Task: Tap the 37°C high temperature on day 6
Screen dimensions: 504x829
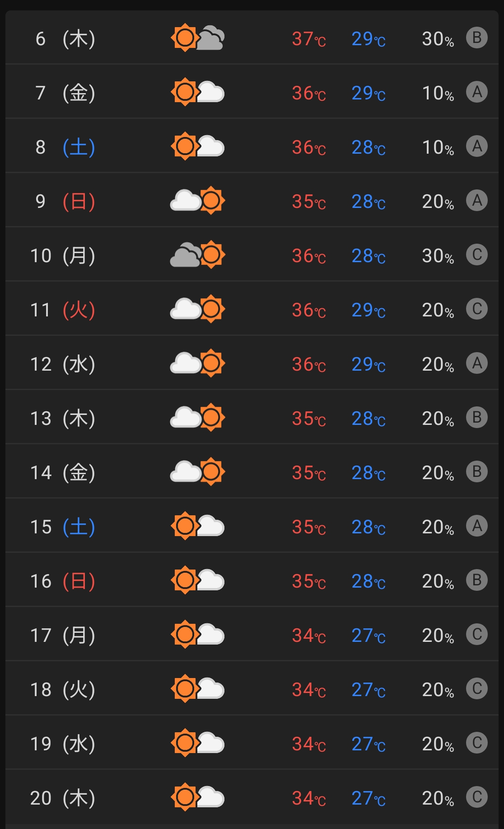Action: click(x=309, y=39)
